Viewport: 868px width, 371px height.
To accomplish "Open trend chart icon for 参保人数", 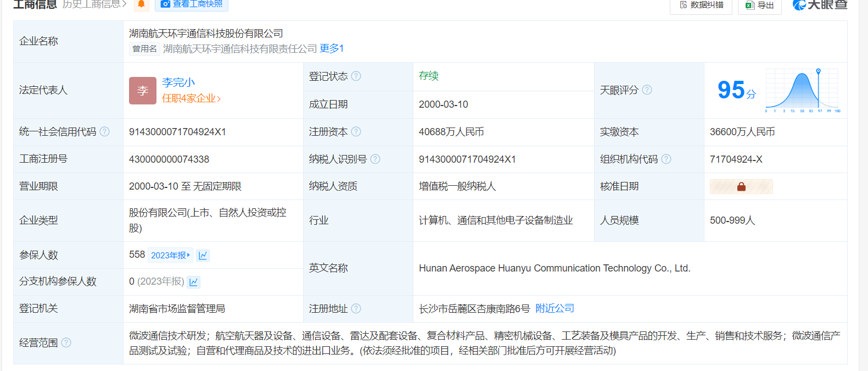I will [x=203, y=255].
